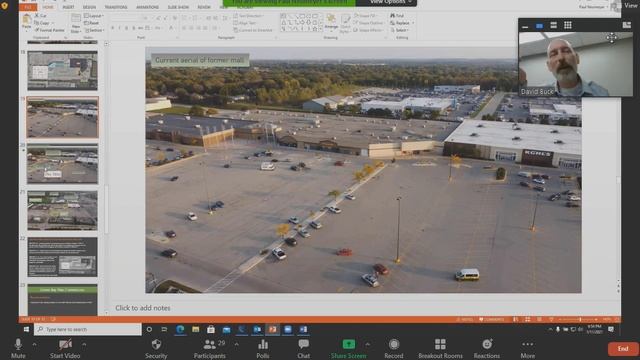The width and height of the screenshot is (640, 360).
Task: Expand audio options arrow beside Mute
Action: pos(34,344)
